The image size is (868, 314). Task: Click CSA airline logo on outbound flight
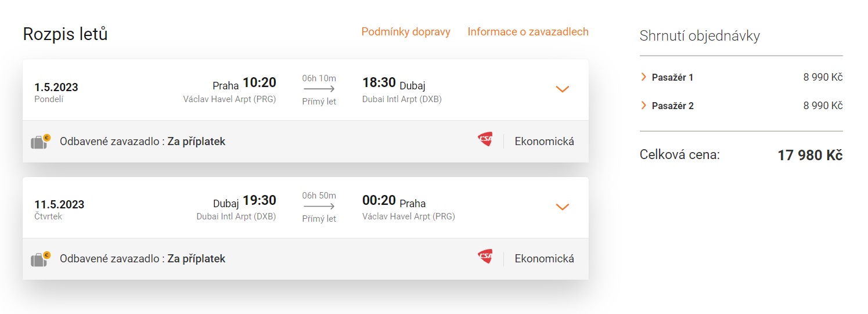pyautogui.click(x=485, y=140)
